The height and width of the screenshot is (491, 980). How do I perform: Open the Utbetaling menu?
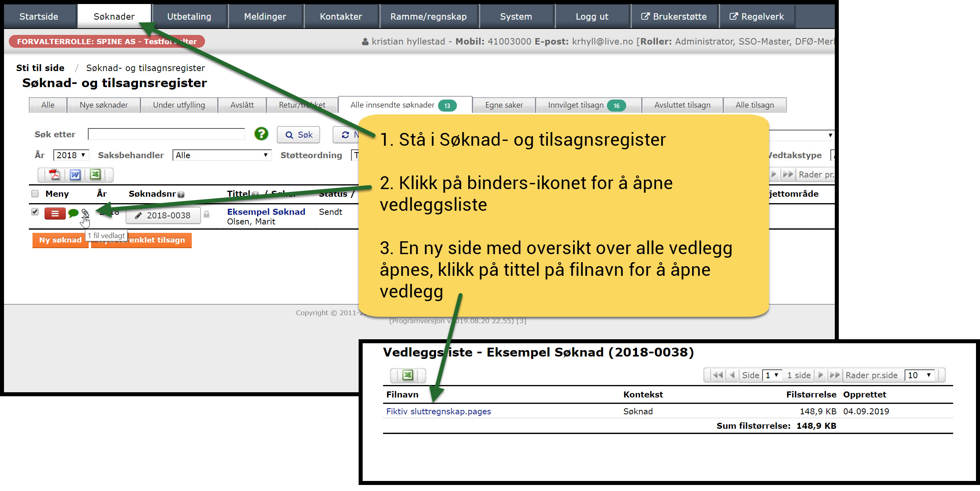point(189,16)
